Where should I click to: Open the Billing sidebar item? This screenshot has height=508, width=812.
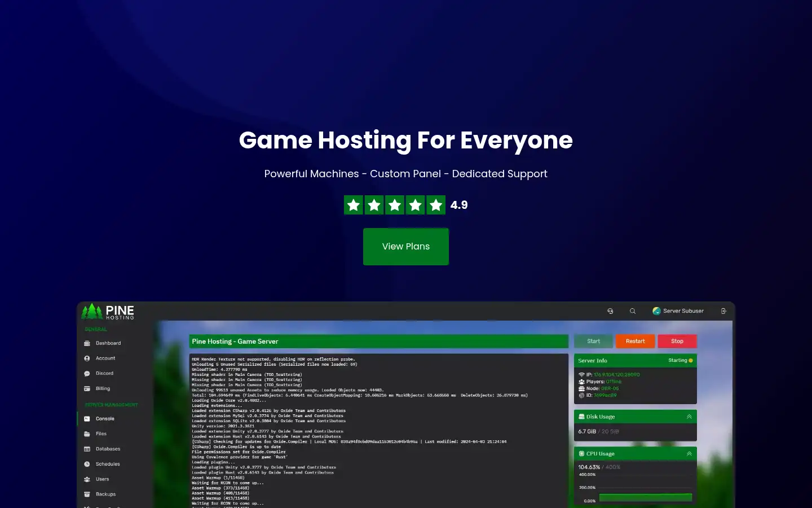coord(103,389)
